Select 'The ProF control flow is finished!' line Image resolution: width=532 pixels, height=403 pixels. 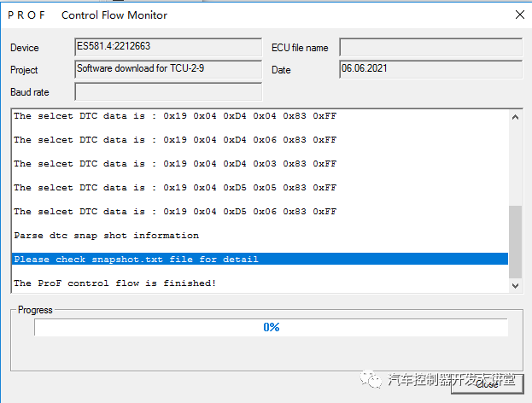[115, 283]
